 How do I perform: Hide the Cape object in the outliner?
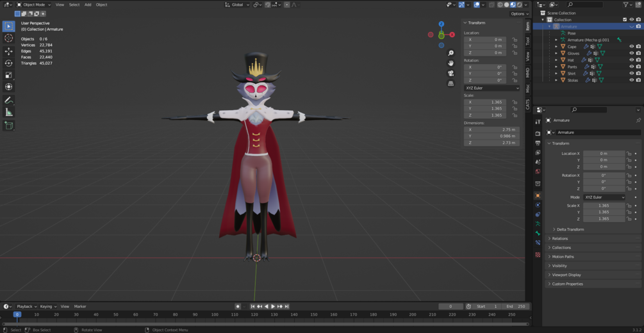point(631,47)
